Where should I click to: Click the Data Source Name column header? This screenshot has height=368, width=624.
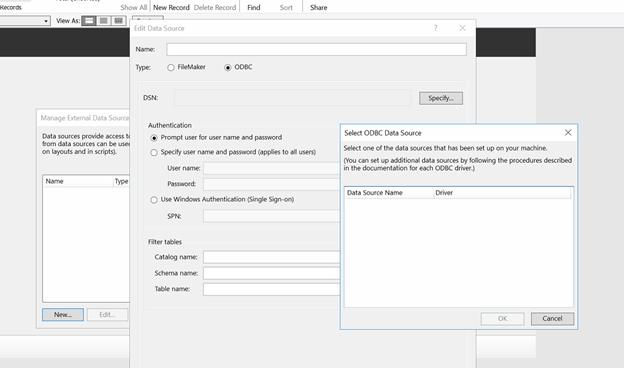pyautogui.click(x=389, y=193)
